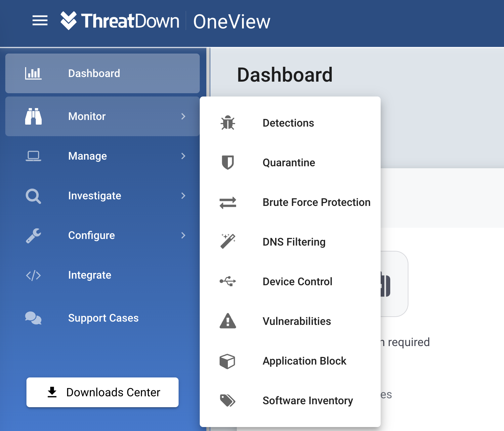Expand the Investigate chevron arrow
Image resolution: width=504 pixels, height=431 pixels.
183,196
